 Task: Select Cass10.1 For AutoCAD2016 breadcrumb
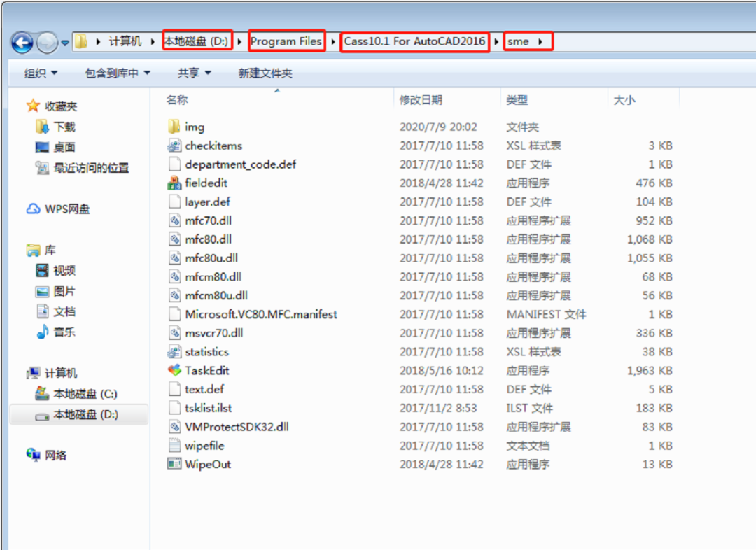414,41
